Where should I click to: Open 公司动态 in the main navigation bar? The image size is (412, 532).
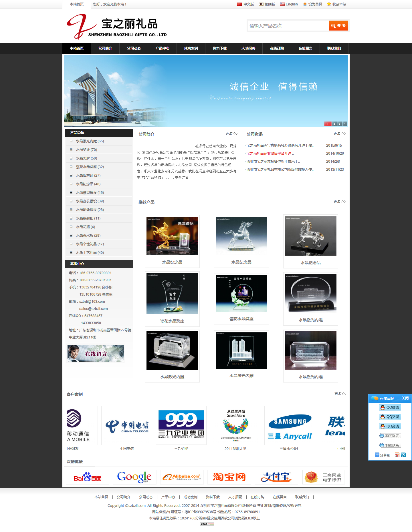click(134, 48)
